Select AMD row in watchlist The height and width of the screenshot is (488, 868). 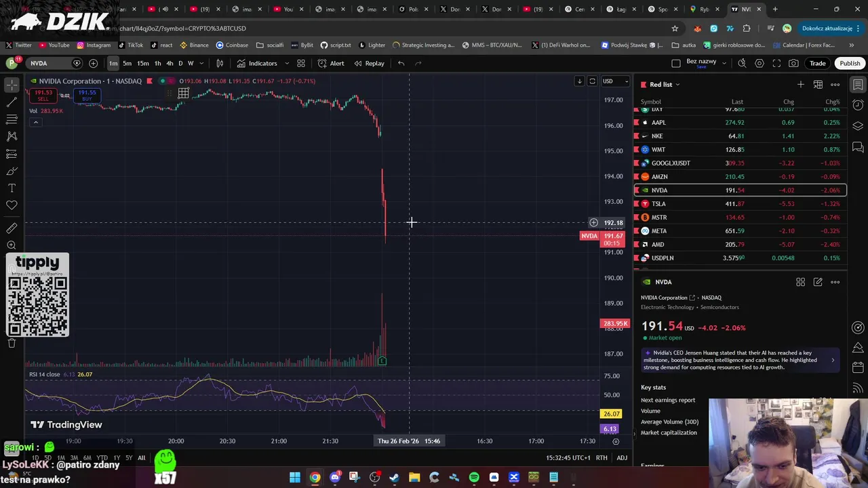click(741, 245)
